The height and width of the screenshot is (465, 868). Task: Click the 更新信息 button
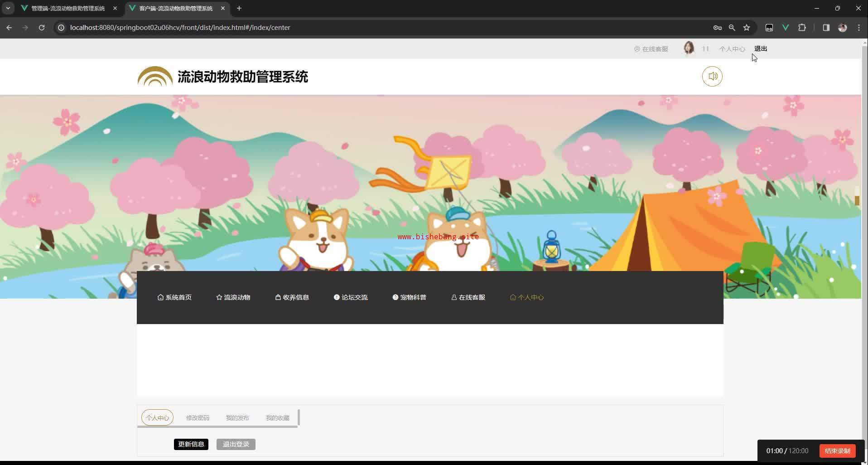click(x=191, y=444)
